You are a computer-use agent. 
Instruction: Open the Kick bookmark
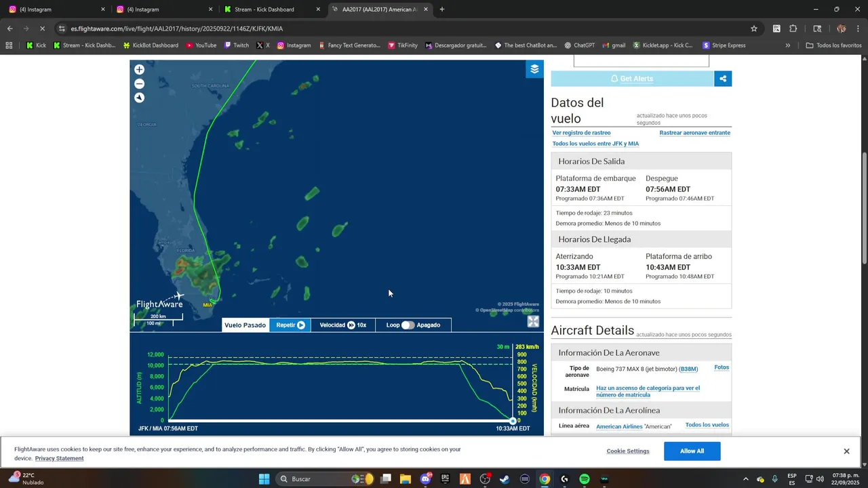36,45
